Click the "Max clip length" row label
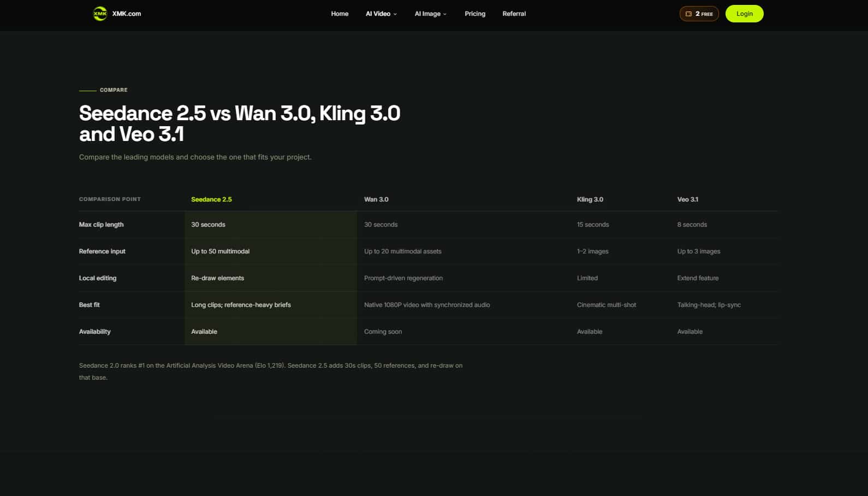This screenshot has width=868, height=496. [101, 225]
